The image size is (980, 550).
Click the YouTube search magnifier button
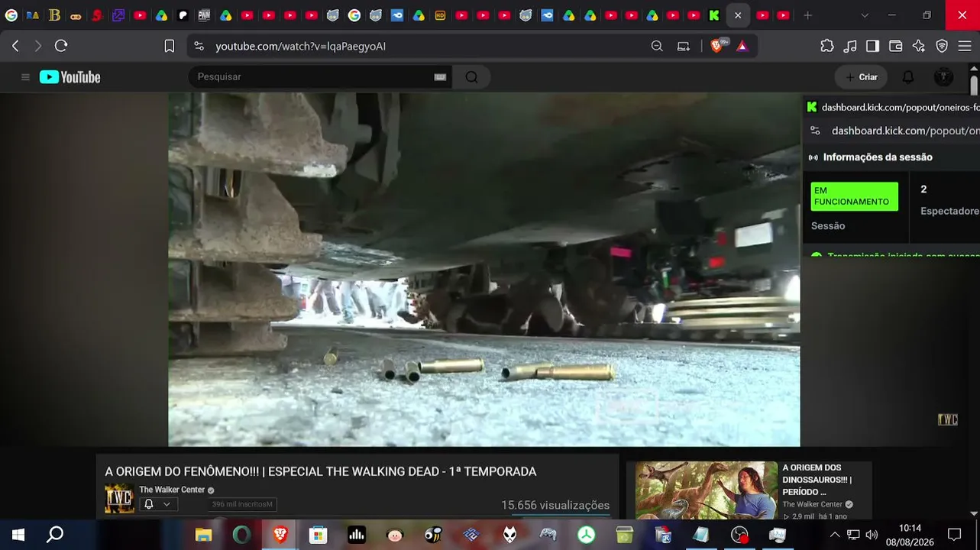click(471, 77)
